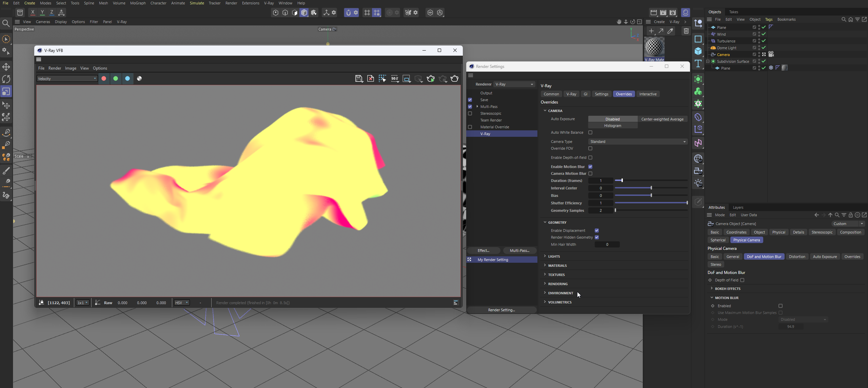Clear image icon in V-Ray VFB
The width and height of the screenshot is (868, 388).
tap(371, 79)
